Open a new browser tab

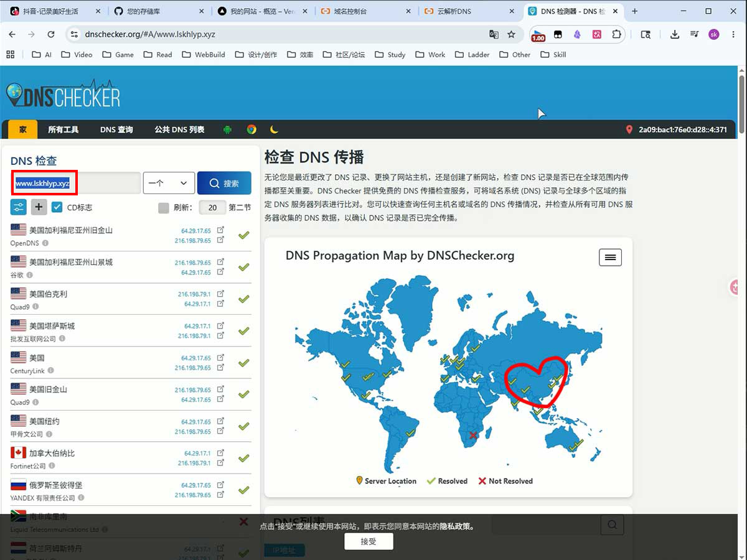[635, 11]
